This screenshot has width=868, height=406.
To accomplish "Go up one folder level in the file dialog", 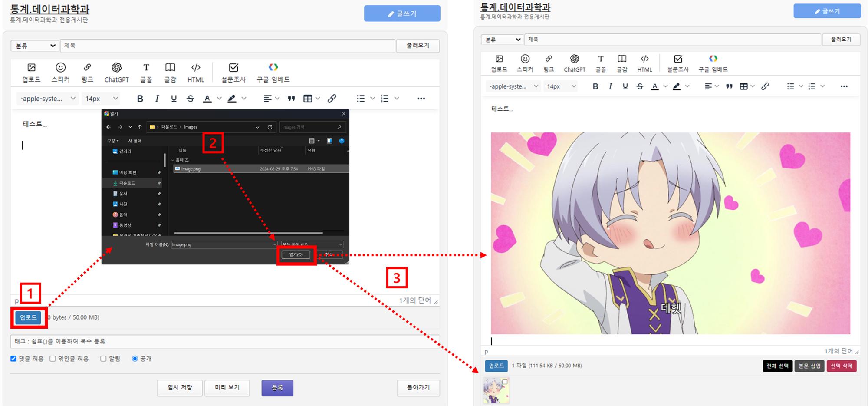I will [140, 127].
